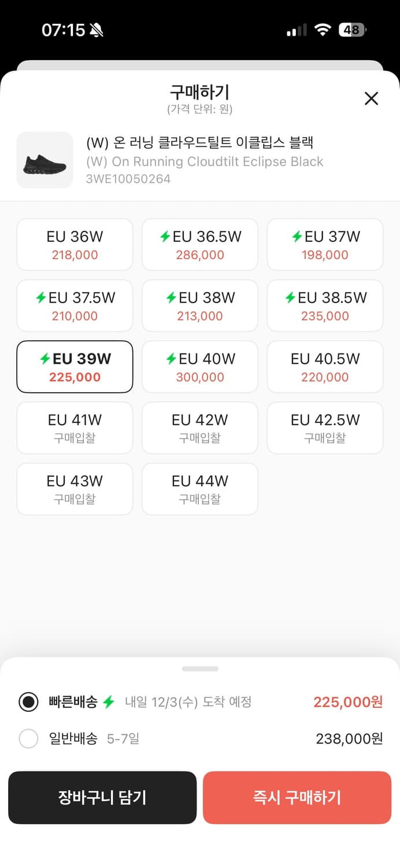
Task: Open purchase bid for EU 42.5W
Action: 325,428
